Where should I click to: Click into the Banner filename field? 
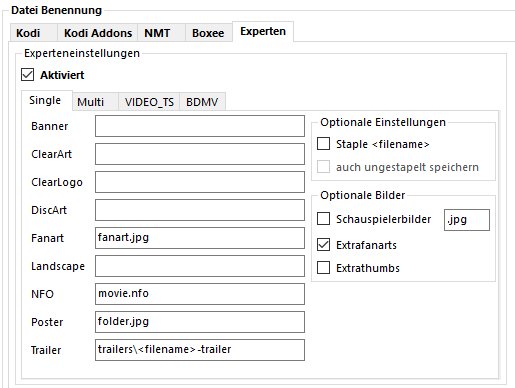pyautogui.click(x=200, y=126)
